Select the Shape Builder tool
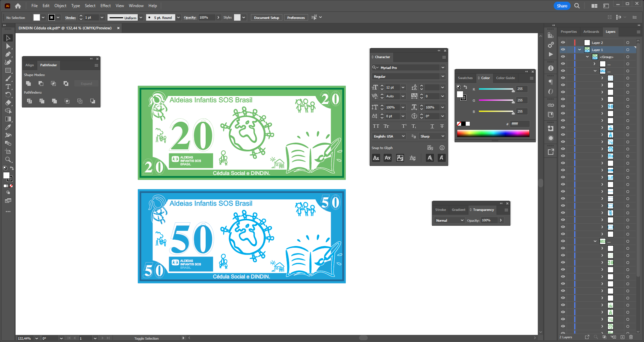 [x=8, y=111]
